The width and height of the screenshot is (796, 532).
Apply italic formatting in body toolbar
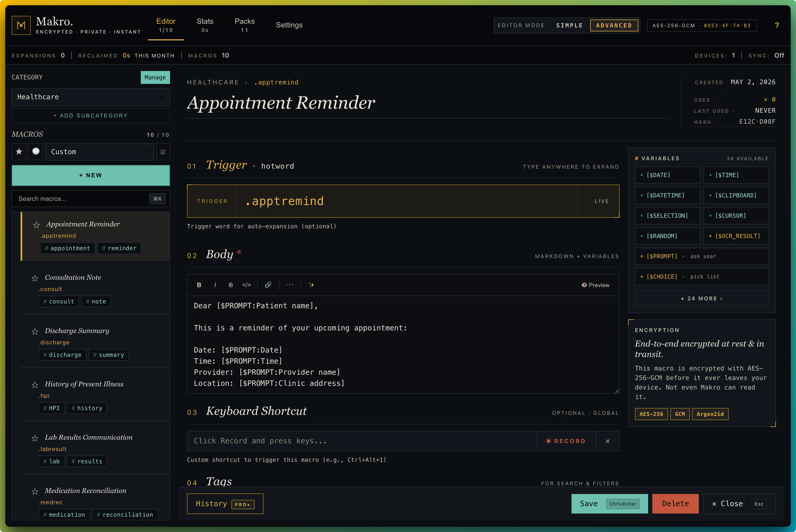(x=215, y=285)
